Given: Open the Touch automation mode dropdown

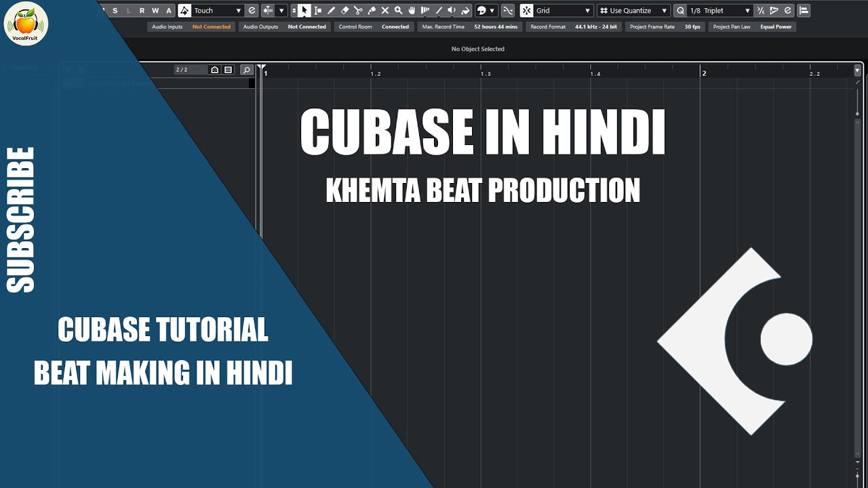Looking at the screenshot, I should point(218,10).
